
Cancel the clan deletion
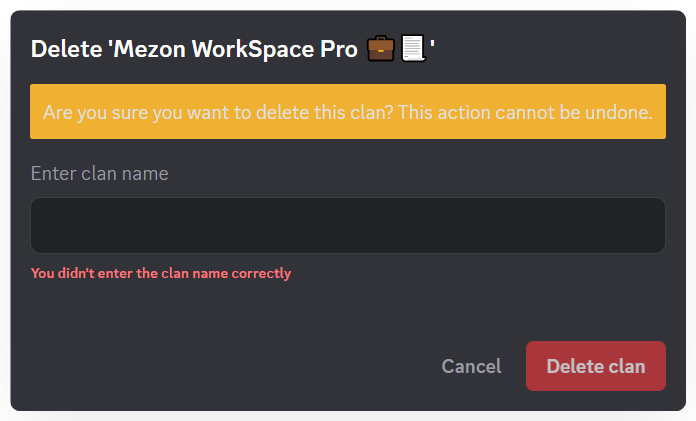pyautogui.click(x=471, y=366)
